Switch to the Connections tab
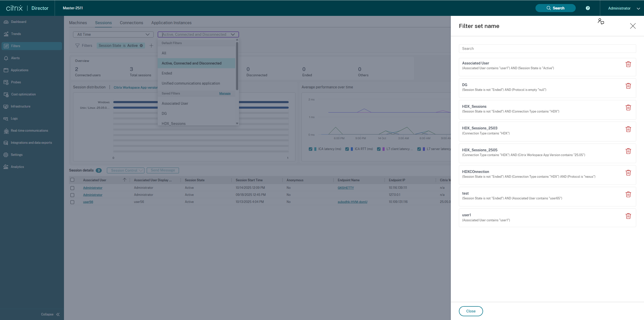 tap(131, 23)
